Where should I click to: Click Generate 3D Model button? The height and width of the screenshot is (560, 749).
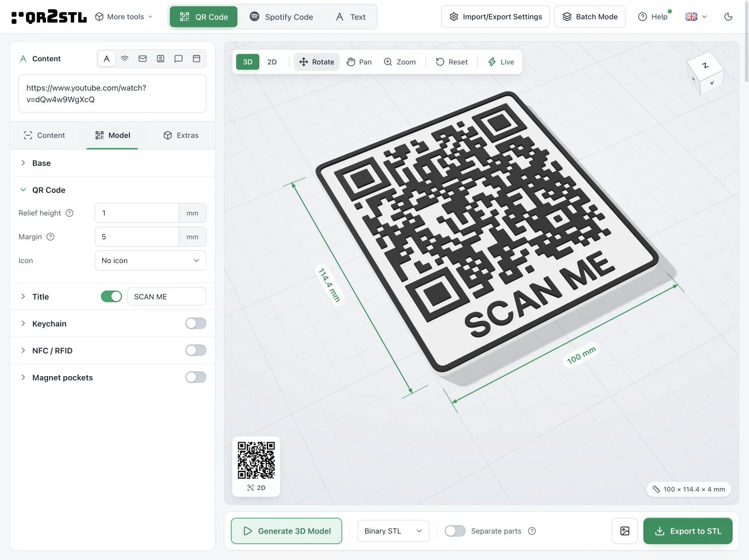tap(287, 531)
